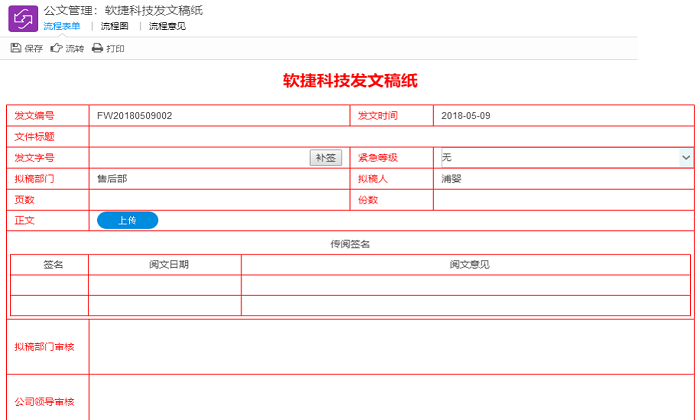Click the date 2018-05-09
700x420 pixels.
pyautogui.click(x=466, y=116)
